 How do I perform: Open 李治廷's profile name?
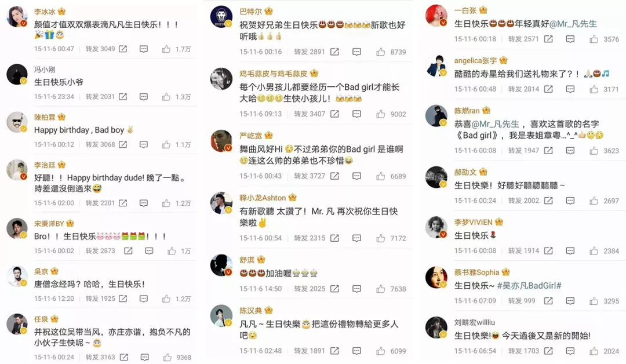(x=45, y=165)
